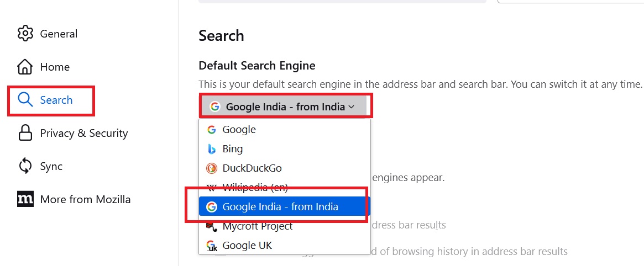Go to the Privacy & Security settings label

pyautogui.click(x=83, y=133)
